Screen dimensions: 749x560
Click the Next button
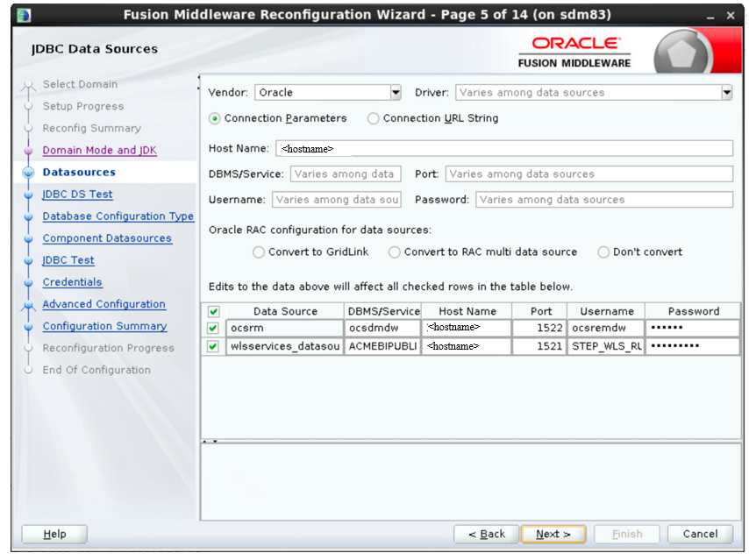pos(553,535)
